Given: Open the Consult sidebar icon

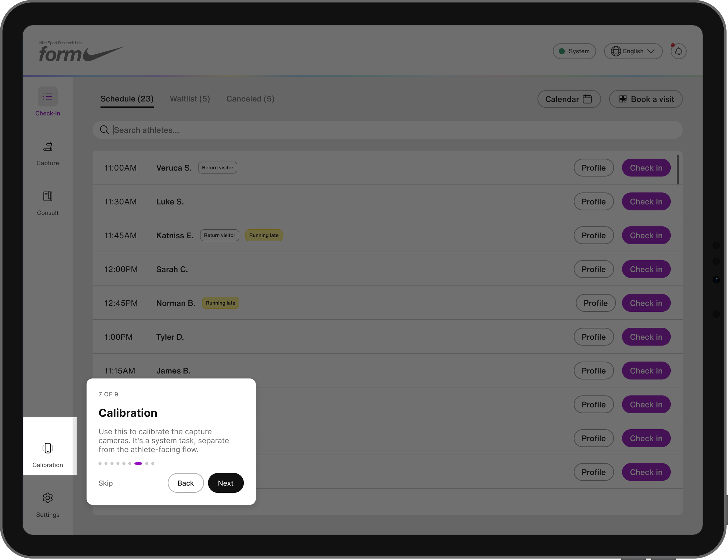Looking at the screenshot, I should (48, 196).
